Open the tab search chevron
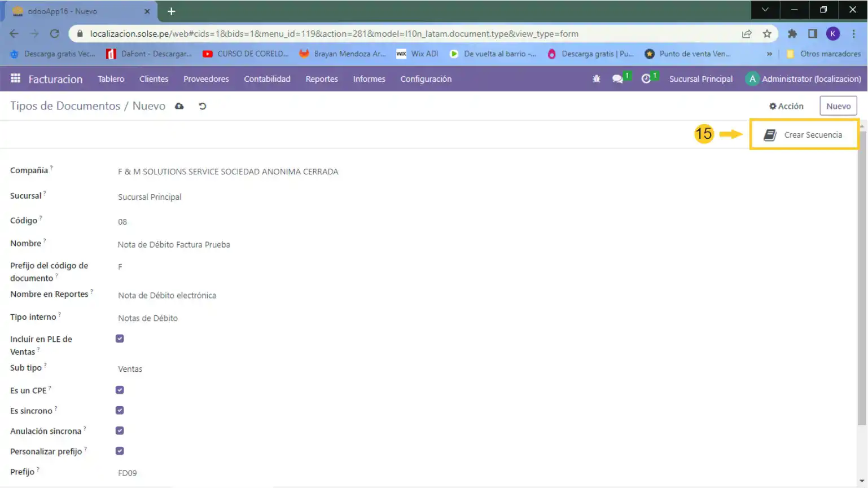868x488 pixels. (765, 10)
